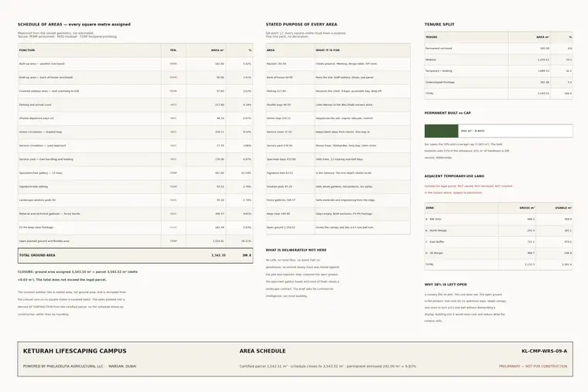This screenshot has height=392, width=588.
Task: Click the 'P3–P4 keep-clear frontage' row
Action: [135, 227]
